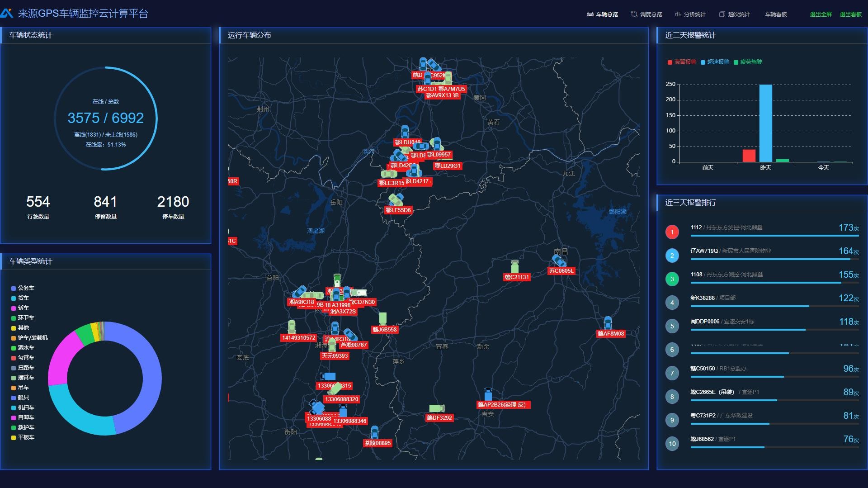This screenshot has width=868, height=488.
Task: Select the vehicle marker labeled 鄂LF55D6
Action: click(396, 200)
